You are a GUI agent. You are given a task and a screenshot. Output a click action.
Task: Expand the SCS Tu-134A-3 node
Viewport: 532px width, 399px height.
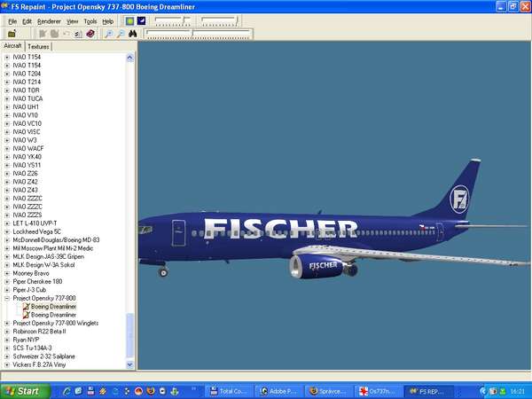pos(7,348)
